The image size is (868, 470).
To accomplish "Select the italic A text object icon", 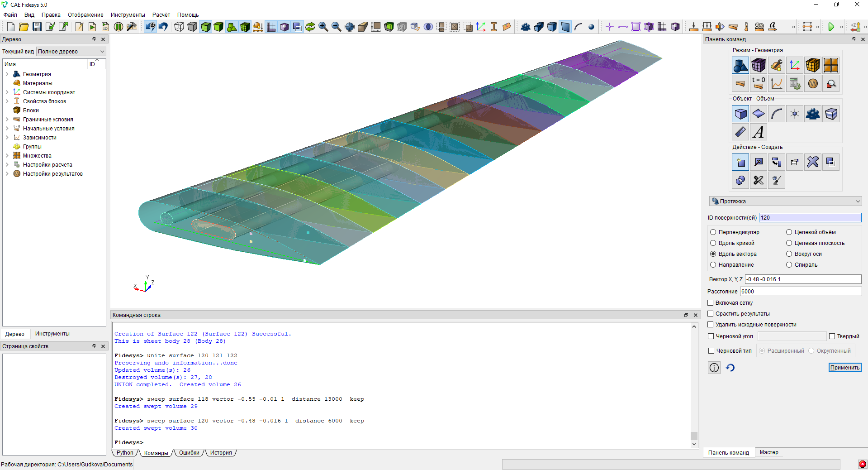I will tap(759, 132).
